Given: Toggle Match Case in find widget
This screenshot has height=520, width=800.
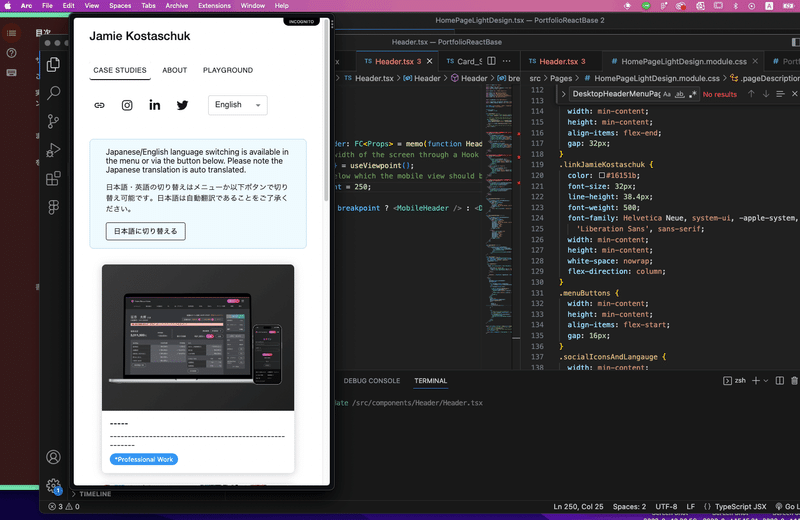Looking at the screenshot, I should coord(667,94).
